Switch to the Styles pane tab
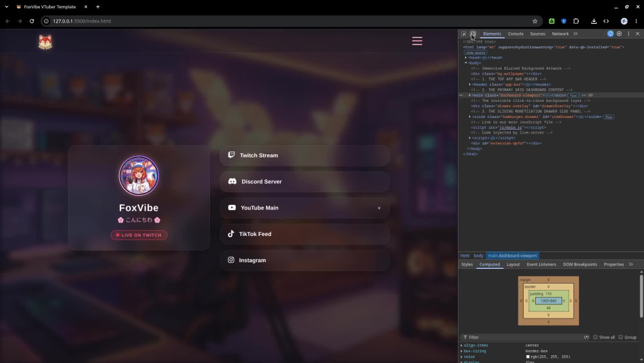644x363 pixels. (x=467, y=264)
